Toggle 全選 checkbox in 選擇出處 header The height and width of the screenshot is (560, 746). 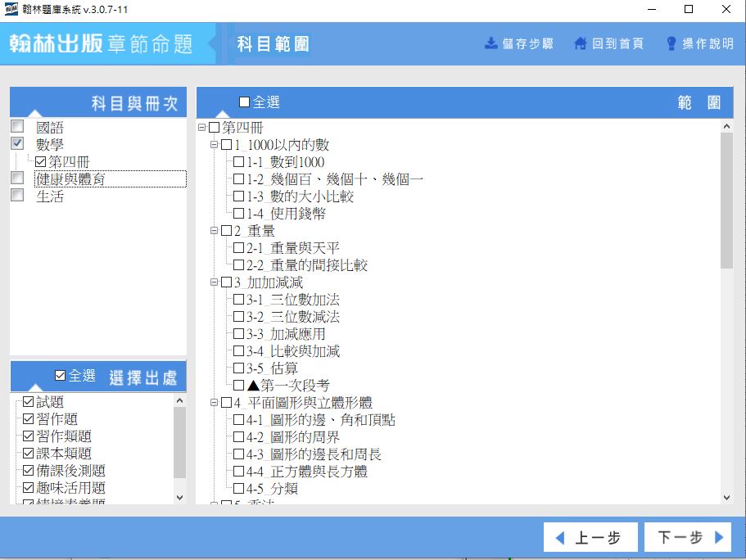point(60,376)
